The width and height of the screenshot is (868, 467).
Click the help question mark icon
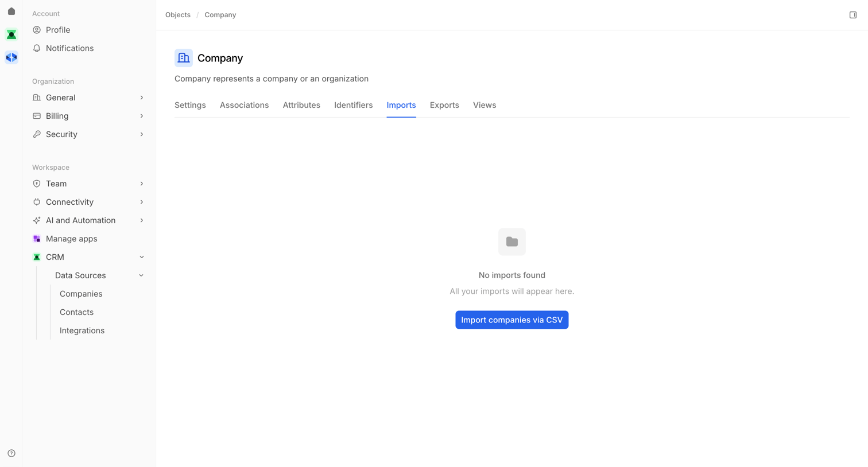click(11, 453)
